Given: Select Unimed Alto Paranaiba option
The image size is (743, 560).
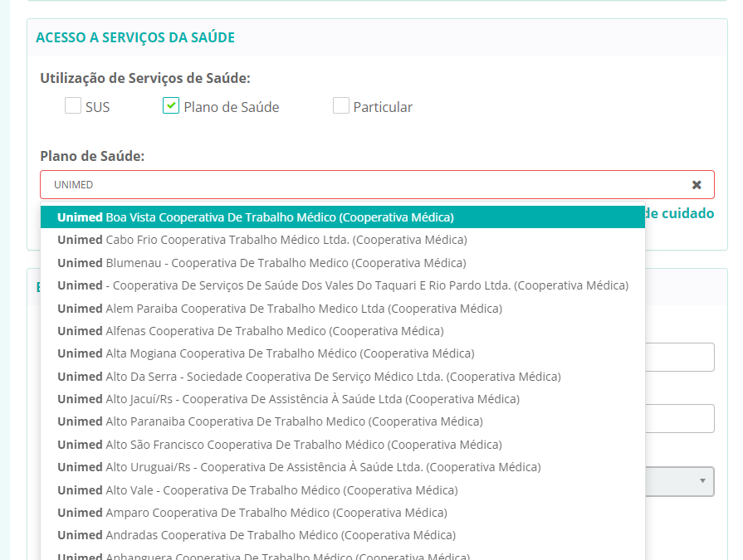Looking at the screenshot, I should 269,421.
